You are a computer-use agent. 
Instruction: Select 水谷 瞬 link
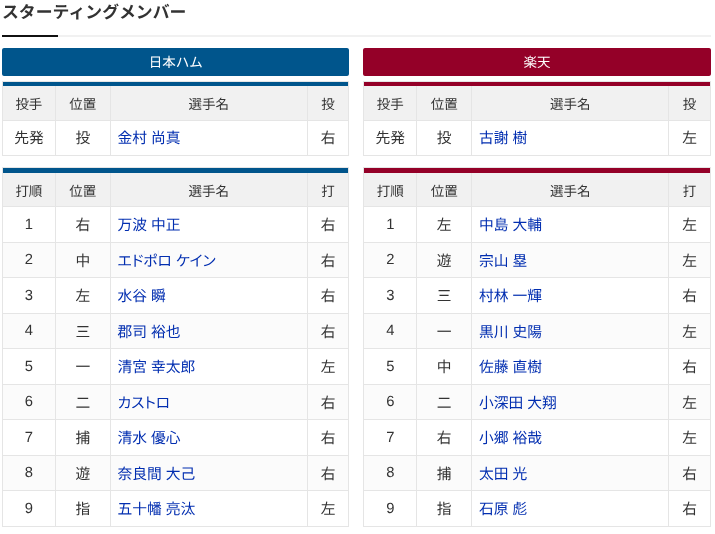coord(142,296)
